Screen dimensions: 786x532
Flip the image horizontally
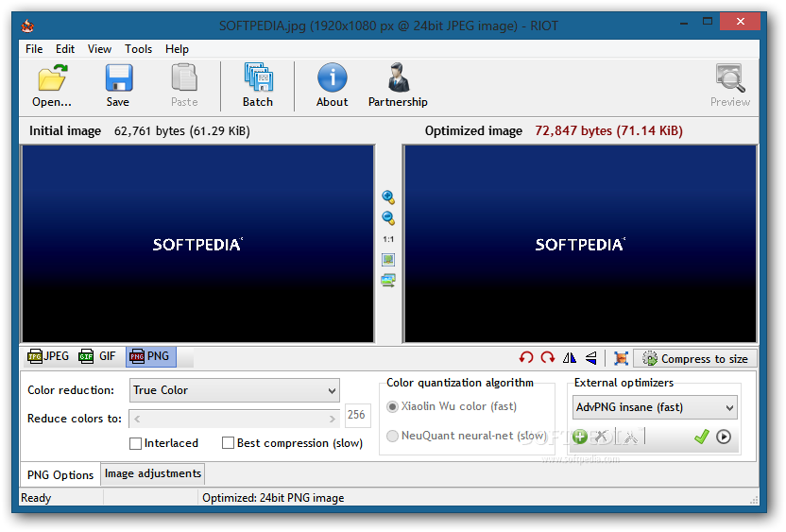[570, 358]
